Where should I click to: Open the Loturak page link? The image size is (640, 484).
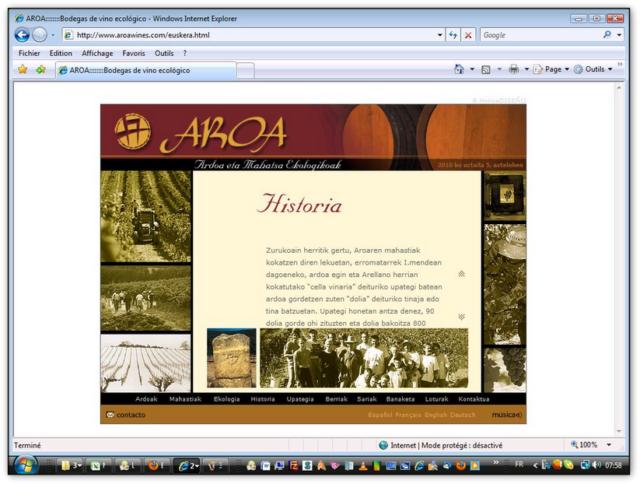click(x=436, y=399)
